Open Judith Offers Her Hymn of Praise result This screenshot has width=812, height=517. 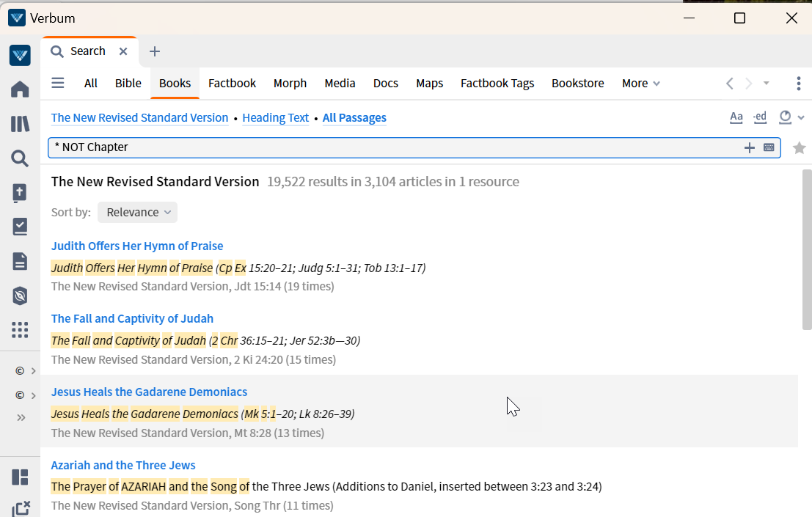(137, 246)
